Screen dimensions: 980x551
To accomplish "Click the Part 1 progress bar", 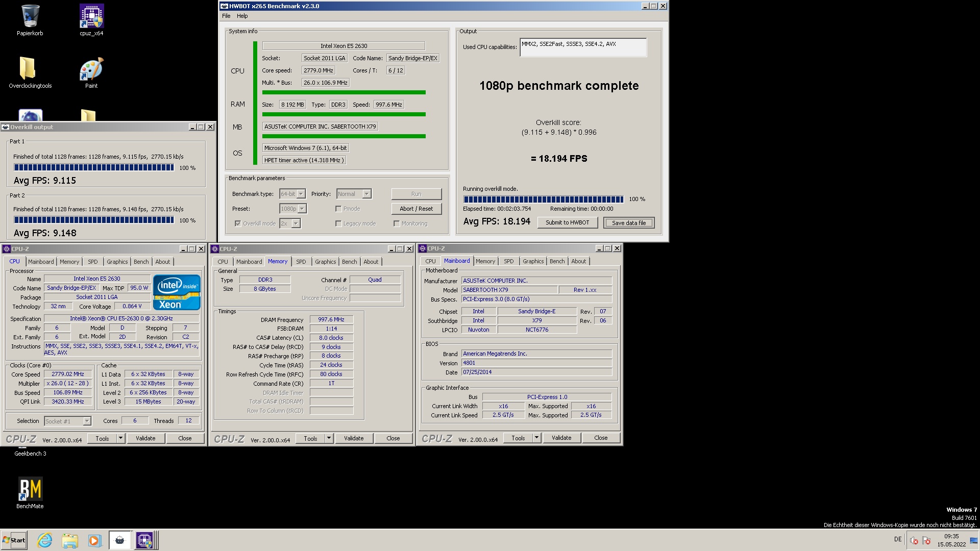I will click(94, 167).
